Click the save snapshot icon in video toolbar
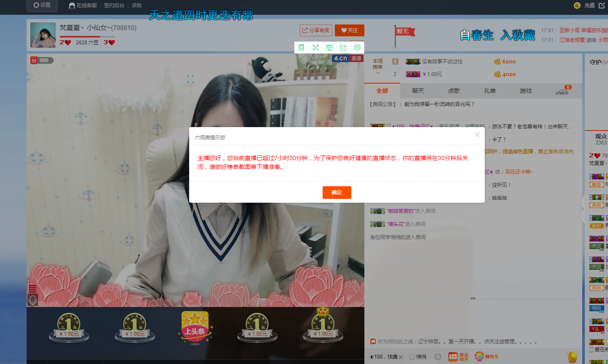Viewport: 608px width, 364px height. (x=329, y=47)
